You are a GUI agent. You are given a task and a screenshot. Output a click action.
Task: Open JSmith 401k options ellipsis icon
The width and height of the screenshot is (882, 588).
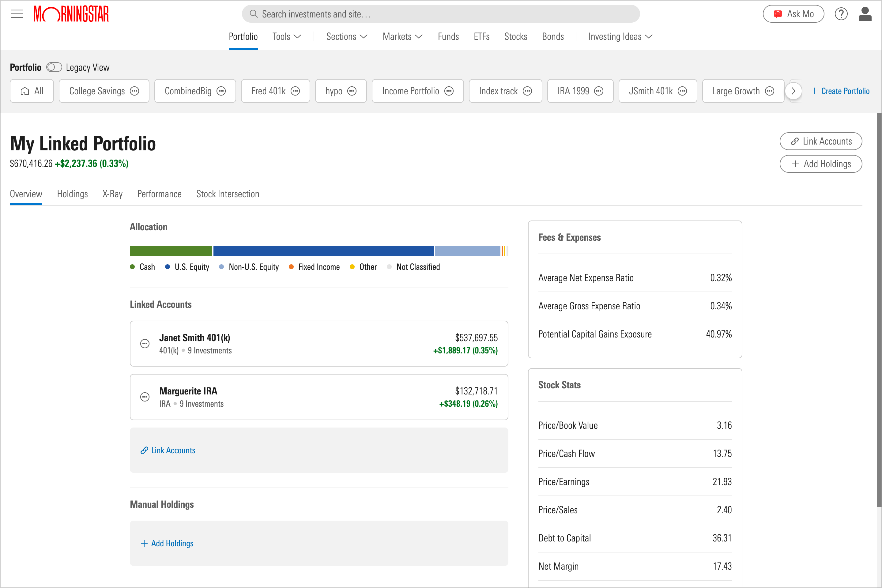tap(683, 91)
